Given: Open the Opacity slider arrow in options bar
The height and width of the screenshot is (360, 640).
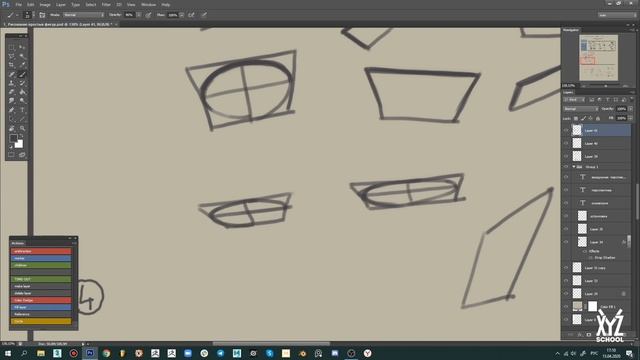Looking at the screenshot, I should [x=139, y=15].
